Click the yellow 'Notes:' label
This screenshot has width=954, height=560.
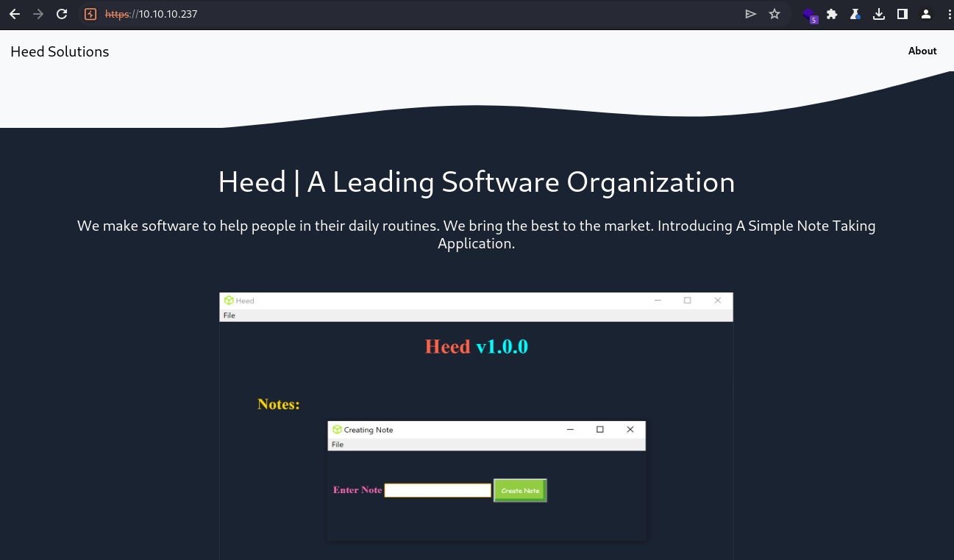click(279, 404)
